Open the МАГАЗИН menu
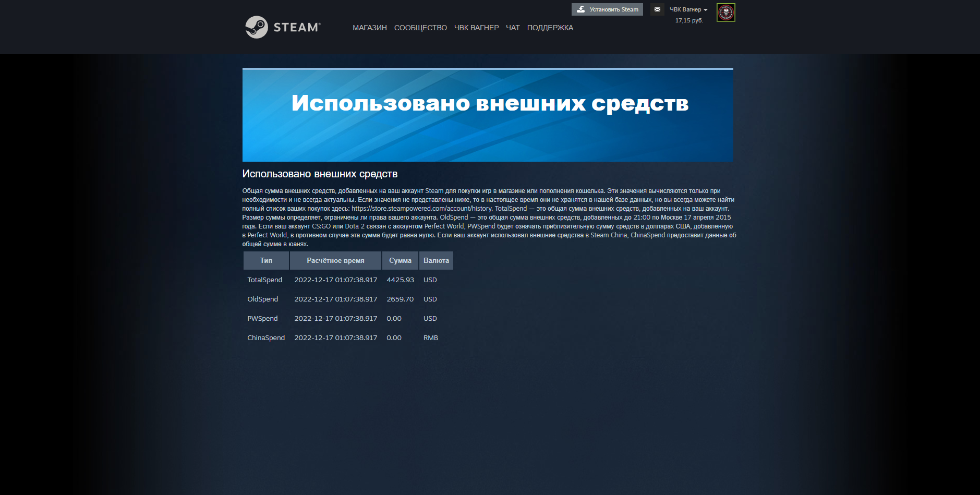The width and height of the screenshot is (980, 495). click(x=369, y=28)
